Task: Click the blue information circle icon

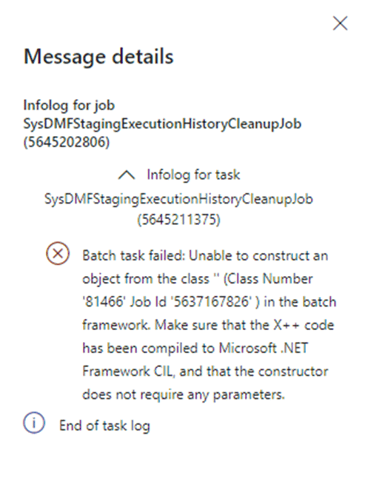Action: click(34, 423)
